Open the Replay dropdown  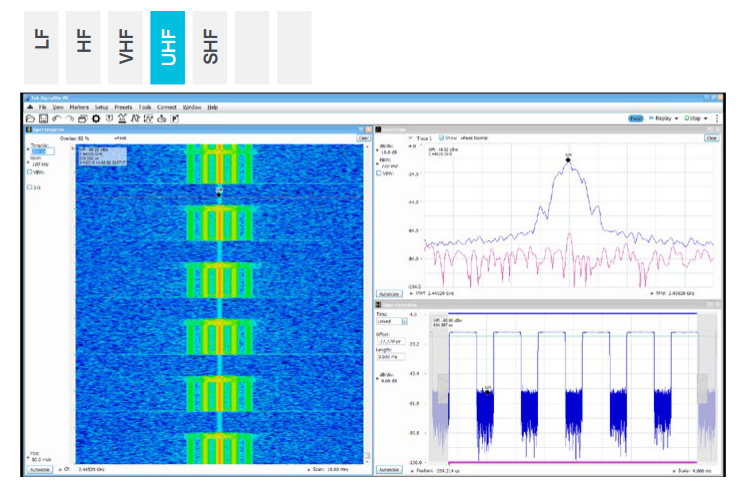click(663, 118)
